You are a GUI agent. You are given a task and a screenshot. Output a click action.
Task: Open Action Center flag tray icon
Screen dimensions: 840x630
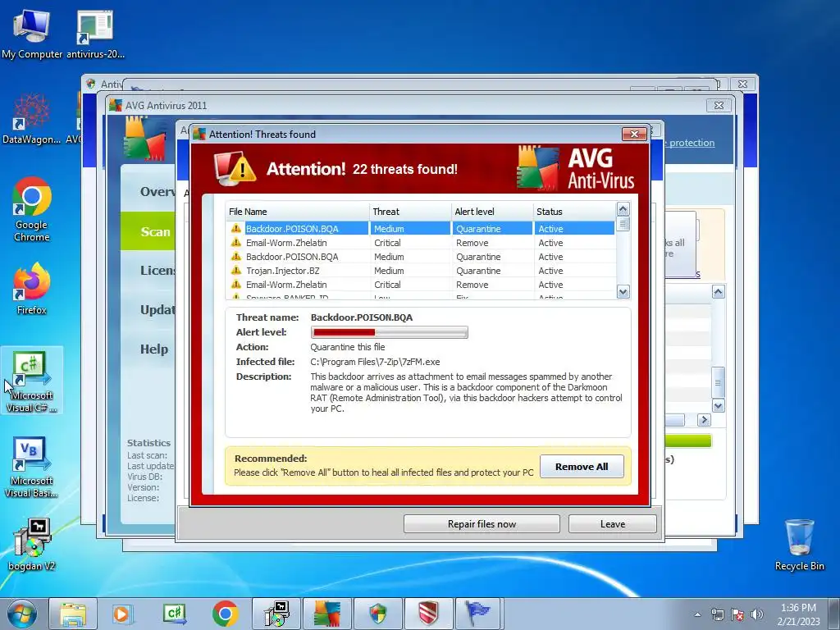pos(737,614)
